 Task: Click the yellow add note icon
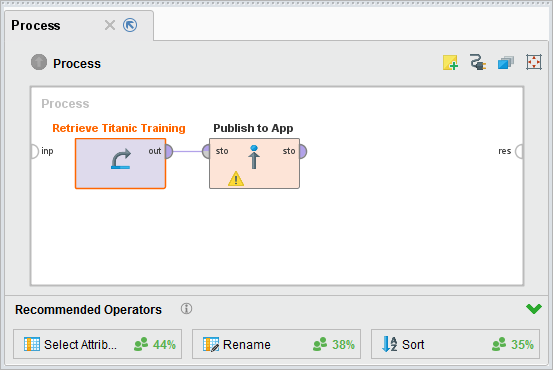[450, 62]
